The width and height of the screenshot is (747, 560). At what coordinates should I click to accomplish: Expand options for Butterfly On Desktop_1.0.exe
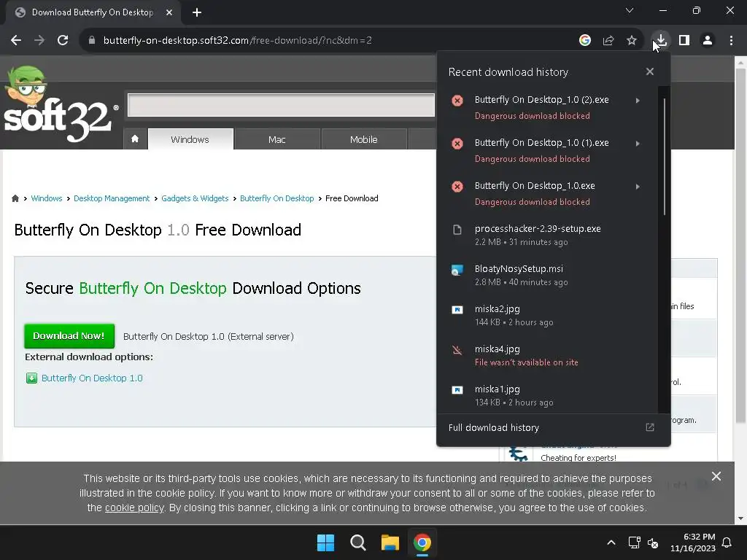[638, 186]
